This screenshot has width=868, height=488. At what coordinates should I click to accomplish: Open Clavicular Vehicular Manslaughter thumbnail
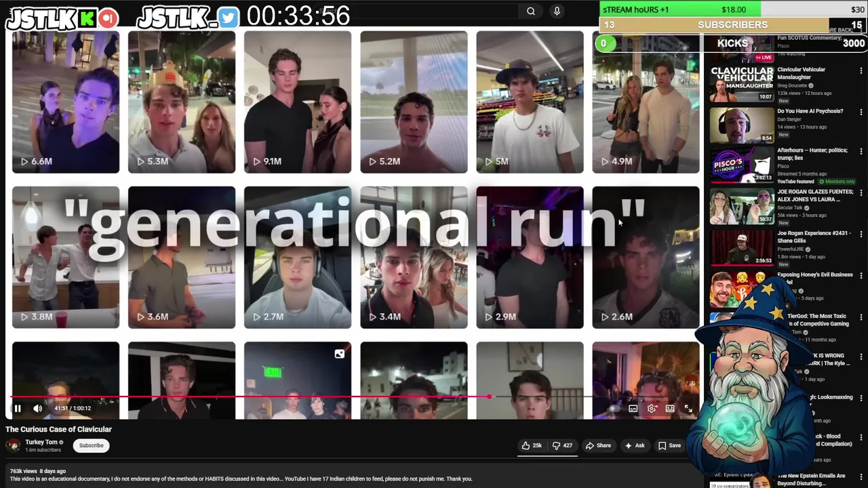tap(742, 83)
